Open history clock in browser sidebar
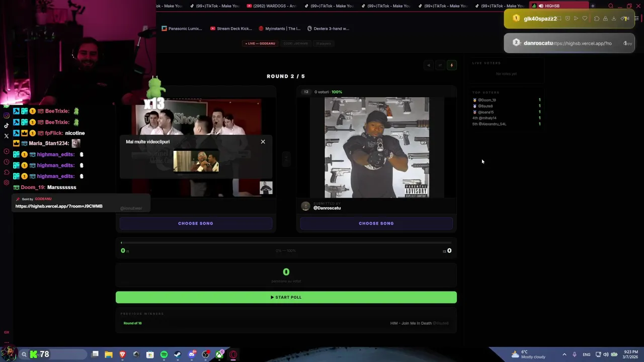 click(7, 162)
